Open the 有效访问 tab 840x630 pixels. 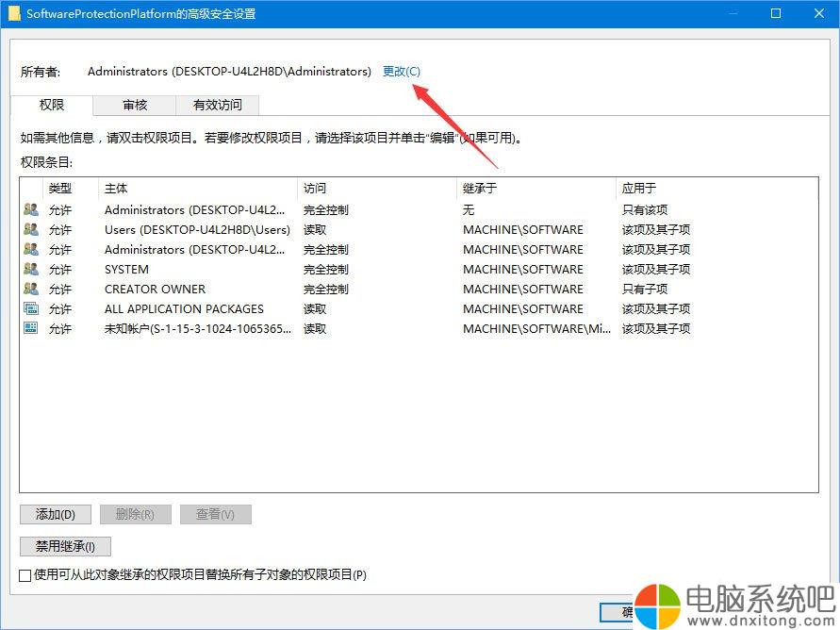pos(218,105)
